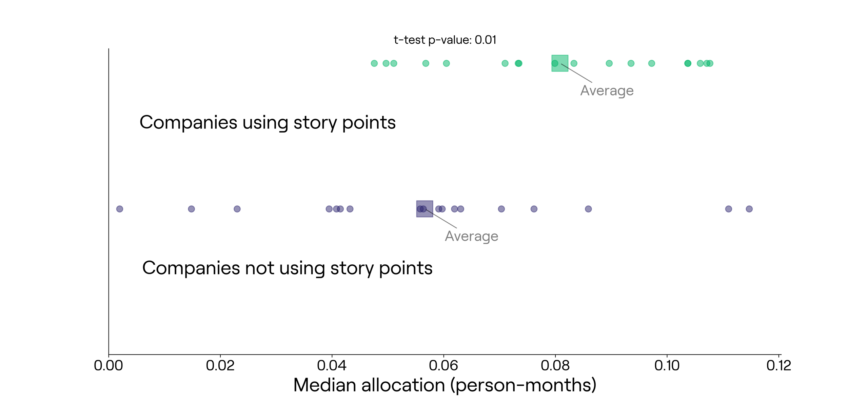This screenshot has height=405, width=868.
Task: Click the "Companies not using story points" label
Action: point(287,268)
